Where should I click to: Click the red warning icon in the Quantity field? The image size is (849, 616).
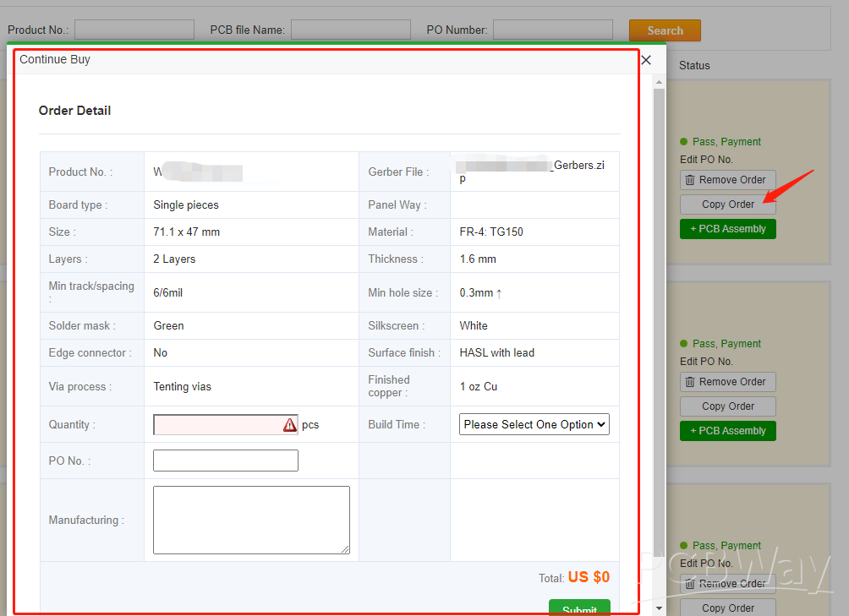pyautogui.click(x=290, y=425)
